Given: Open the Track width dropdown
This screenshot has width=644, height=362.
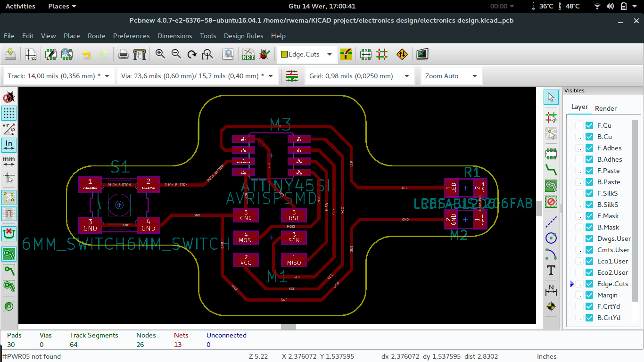Looking at the screenshot, I should coord(107,76).
